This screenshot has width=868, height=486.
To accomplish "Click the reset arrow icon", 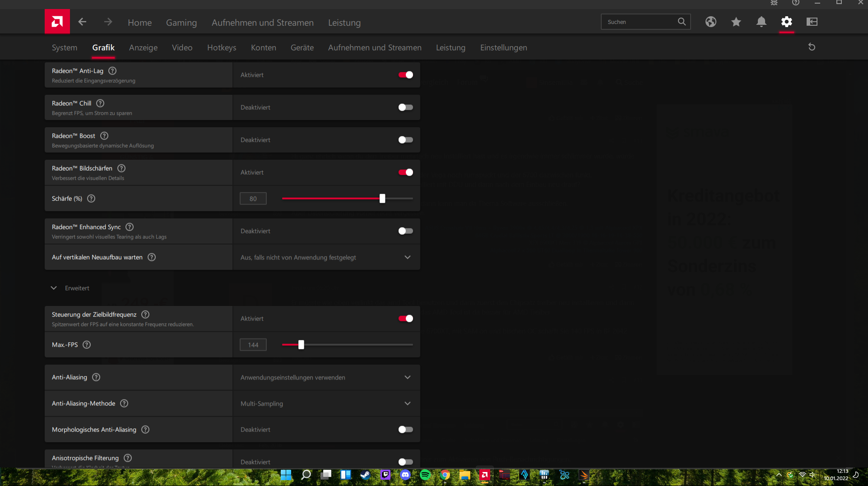I will 812,47.
